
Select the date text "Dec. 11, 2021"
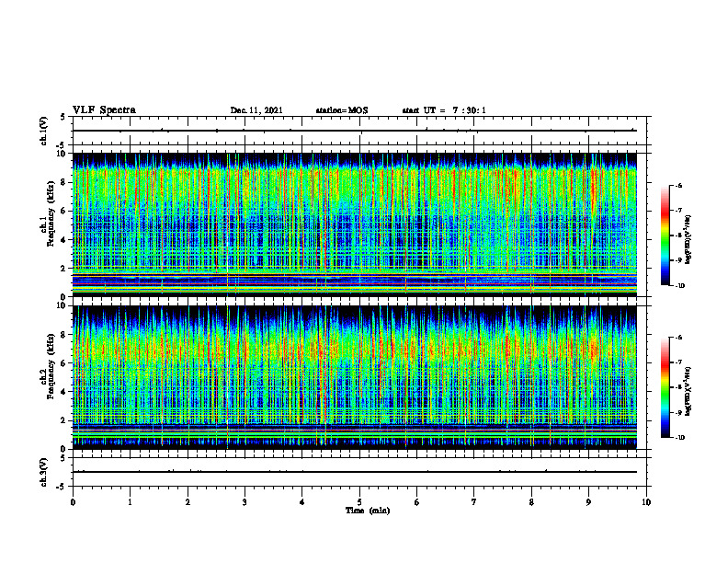pos(256,110)
